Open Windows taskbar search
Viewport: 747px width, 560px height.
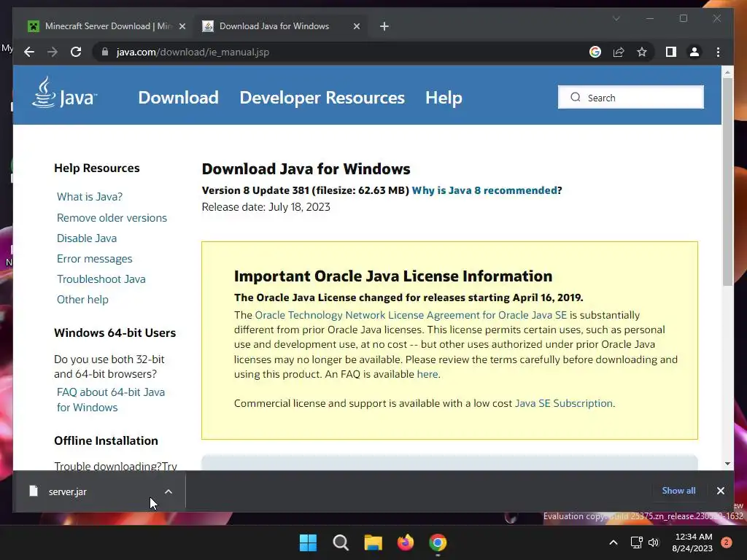[x=341, y=542]
